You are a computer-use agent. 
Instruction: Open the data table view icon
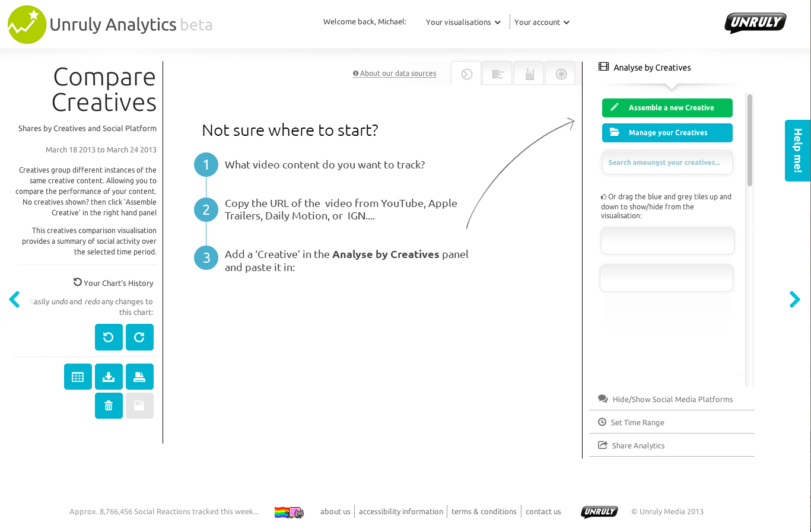(78, 377)
